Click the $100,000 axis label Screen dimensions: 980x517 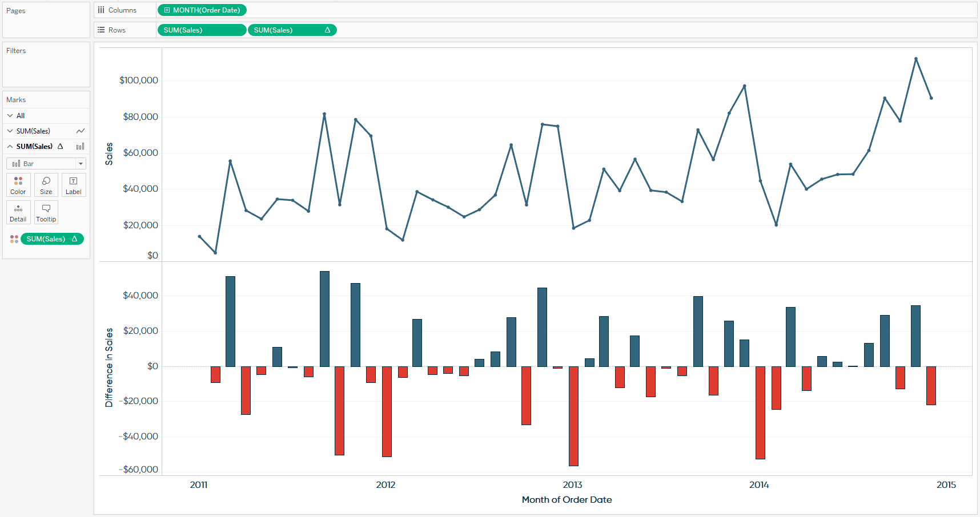click(x=139, y=80)
